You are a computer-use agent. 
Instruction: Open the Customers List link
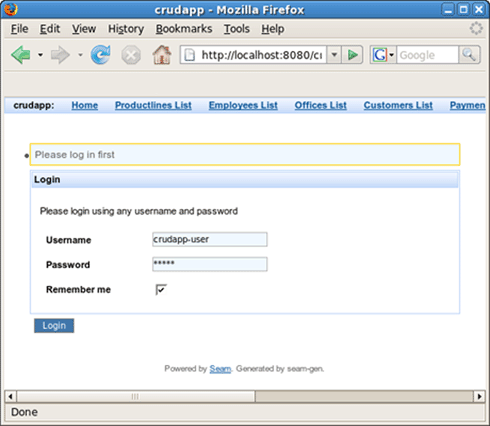click(x=398, y=105)
